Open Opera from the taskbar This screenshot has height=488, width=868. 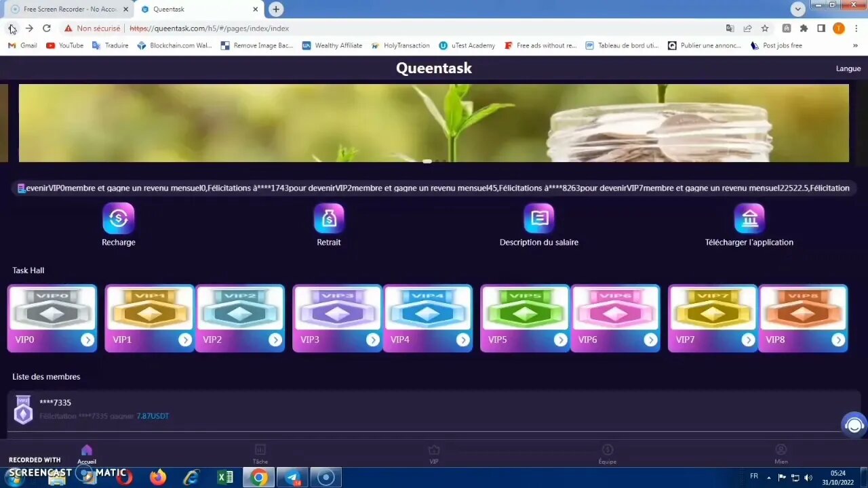click(124, 477)
